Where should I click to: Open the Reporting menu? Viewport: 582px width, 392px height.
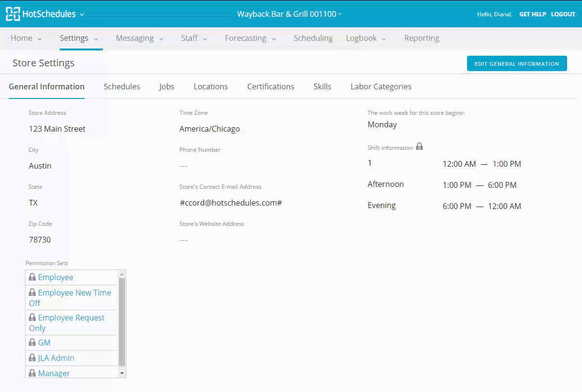click(x=422, y=38)
